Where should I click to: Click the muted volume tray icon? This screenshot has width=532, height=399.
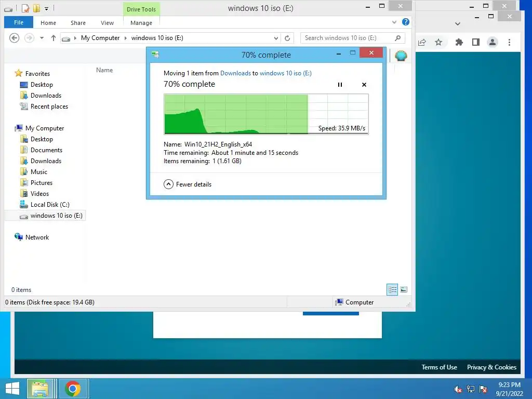tap(458, 389)
